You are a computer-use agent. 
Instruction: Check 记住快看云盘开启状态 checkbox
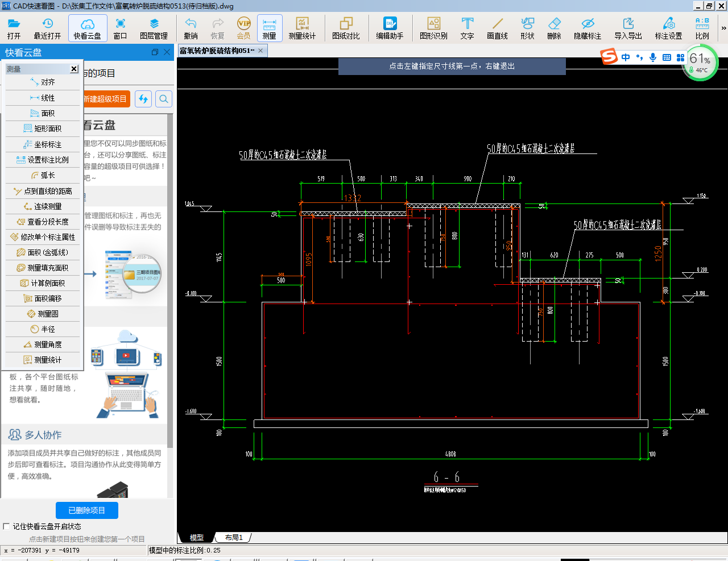(x=6, y=526)
